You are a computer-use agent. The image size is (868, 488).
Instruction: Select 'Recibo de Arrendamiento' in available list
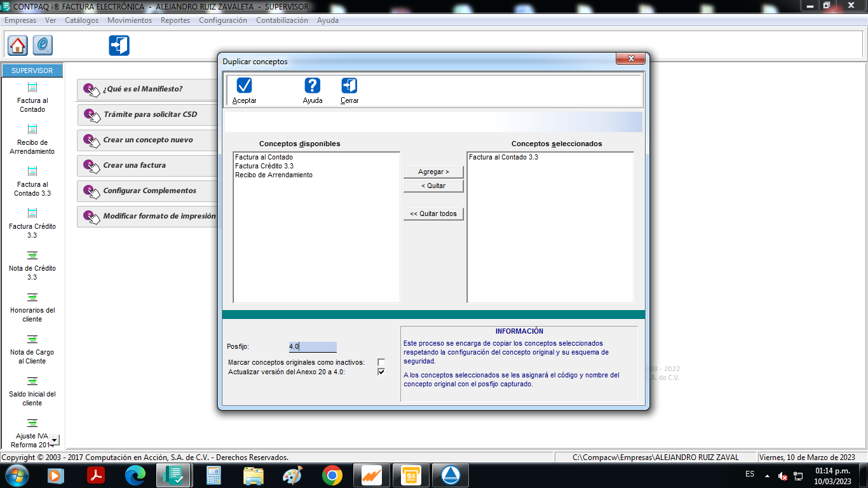(x=274, y=175)
